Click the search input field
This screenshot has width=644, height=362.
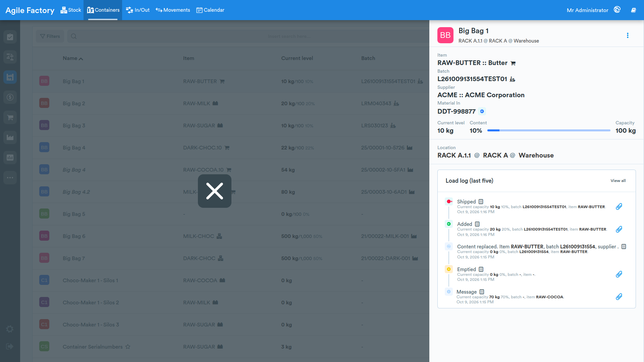(248, 36)
